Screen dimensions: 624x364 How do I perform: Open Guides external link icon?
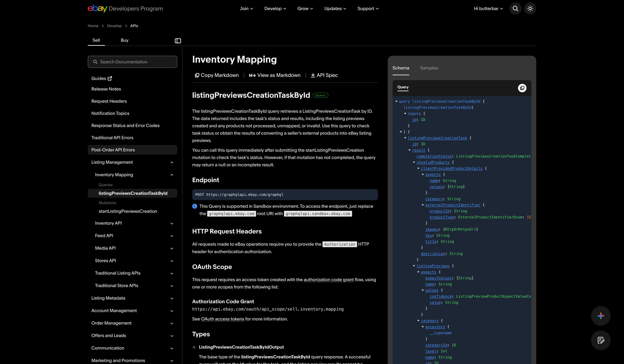[x=110, y=79]
